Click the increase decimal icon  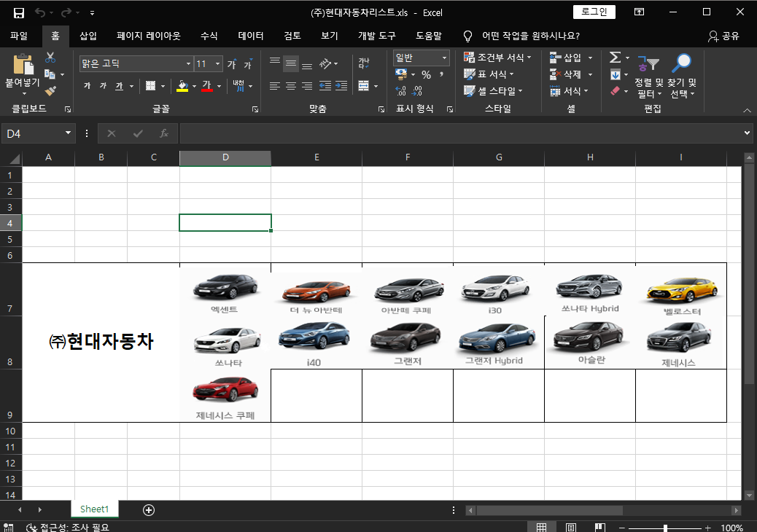click(x=400, y=90)
